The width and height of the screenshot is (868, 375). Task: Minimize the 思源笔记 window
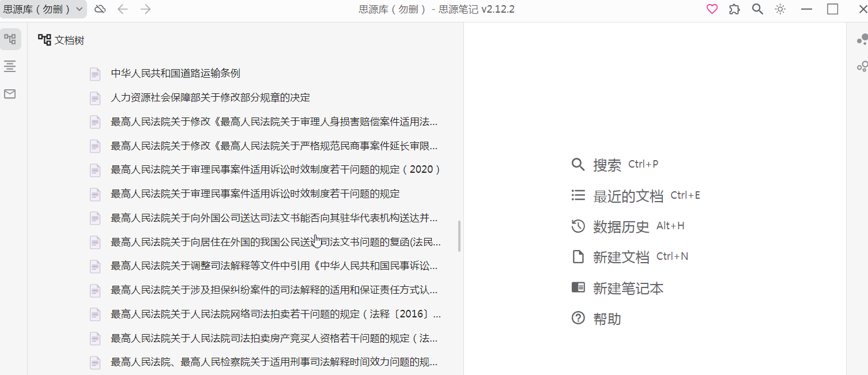pos(806,9)
